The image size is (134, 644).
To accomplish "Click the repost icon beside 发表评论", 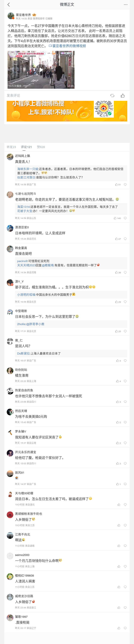I will click(112, 95).
